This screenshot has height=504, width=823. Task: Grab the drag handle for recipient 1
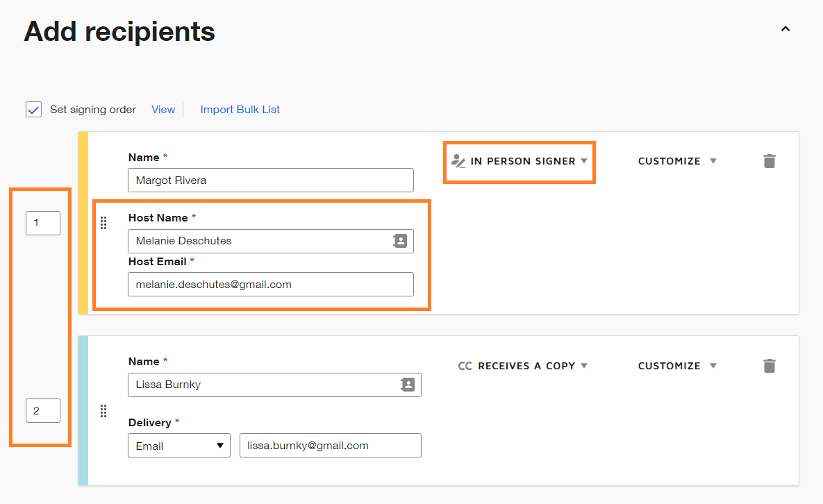(x=103, y=223)
